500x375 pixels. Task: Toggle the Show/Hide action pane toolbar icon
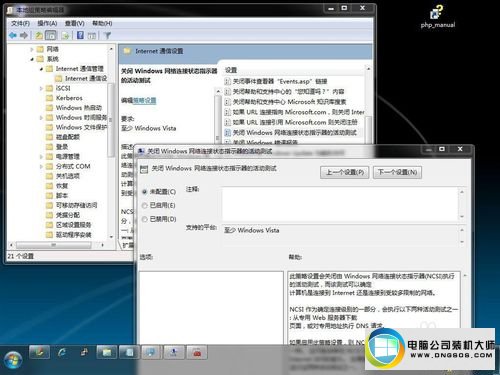click(x=92, y=35)
